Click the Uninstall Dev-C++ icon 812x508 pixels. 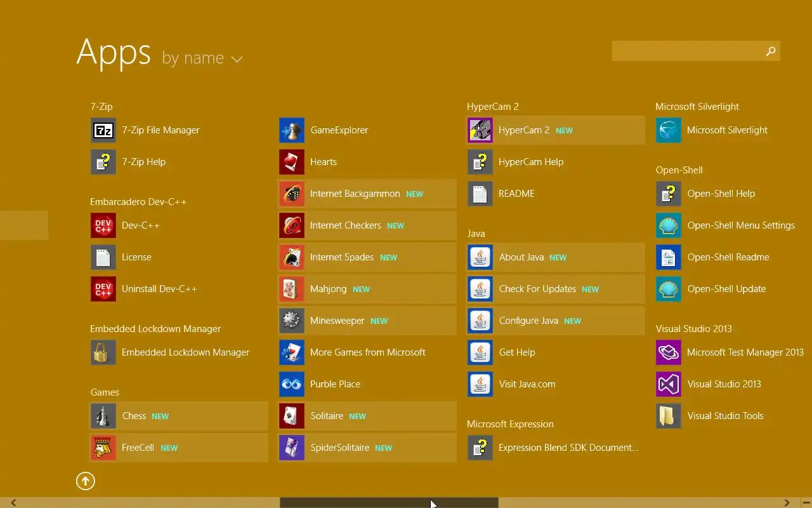103,289
